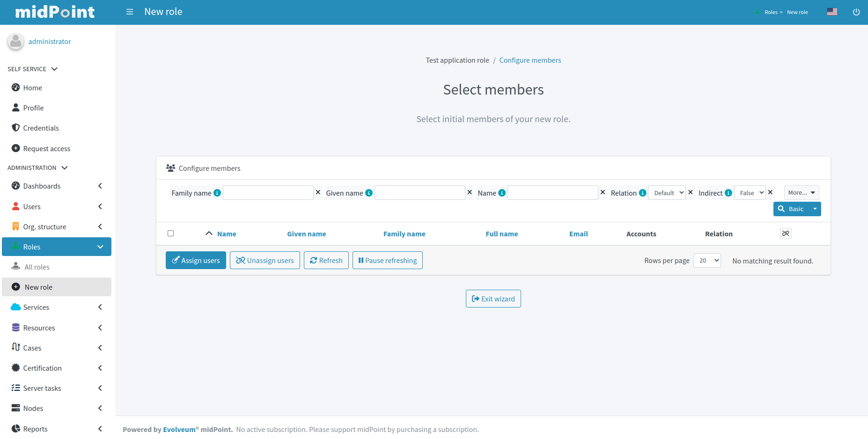Viewport: 868px width, 439px height.
Task: Click into the Family name search field
Action: tap(268, 193)
